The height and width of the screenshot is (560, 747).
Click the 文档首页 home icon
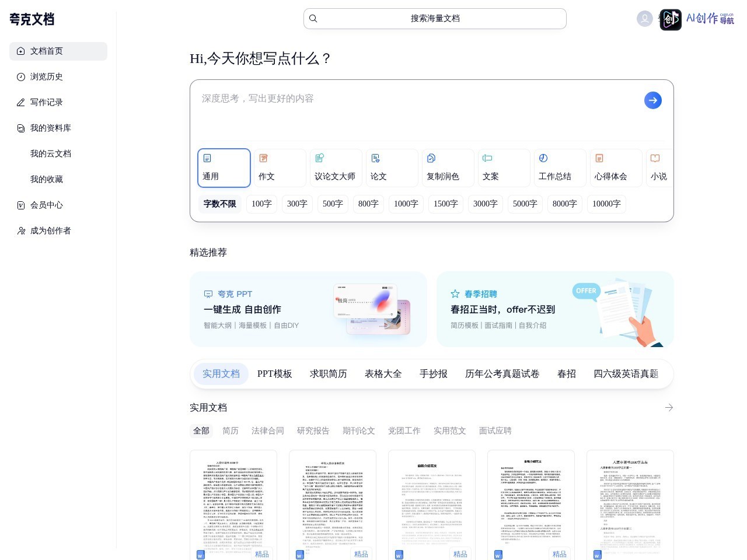click(21, 51)
